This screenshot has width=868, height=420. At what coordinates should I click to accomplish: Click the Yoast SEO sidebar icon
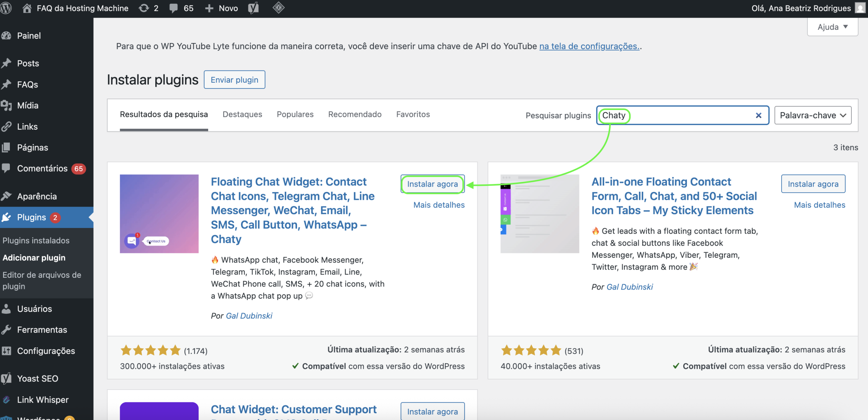pos(6,378)
